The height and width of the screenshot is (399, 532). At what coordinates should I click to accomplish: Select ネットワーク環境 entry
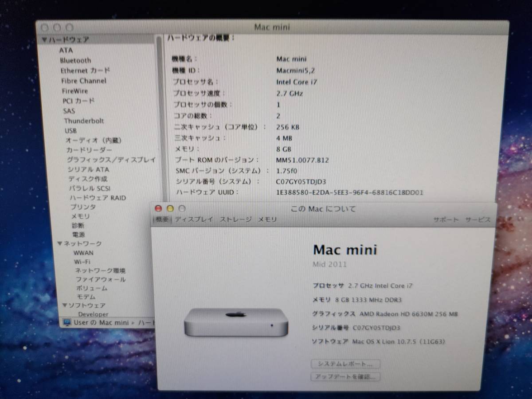coord(100,270)
